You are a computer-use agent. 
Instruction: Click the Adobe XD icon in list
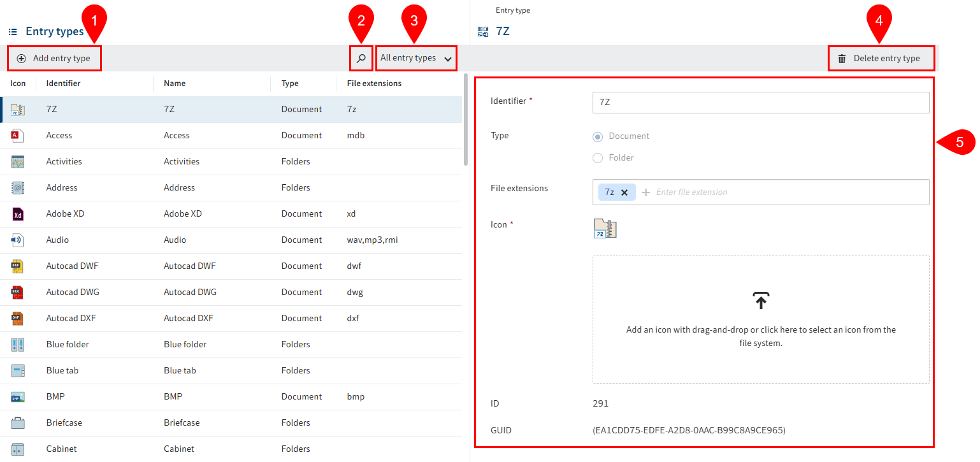pyautogui.click(x=17, y=214)
